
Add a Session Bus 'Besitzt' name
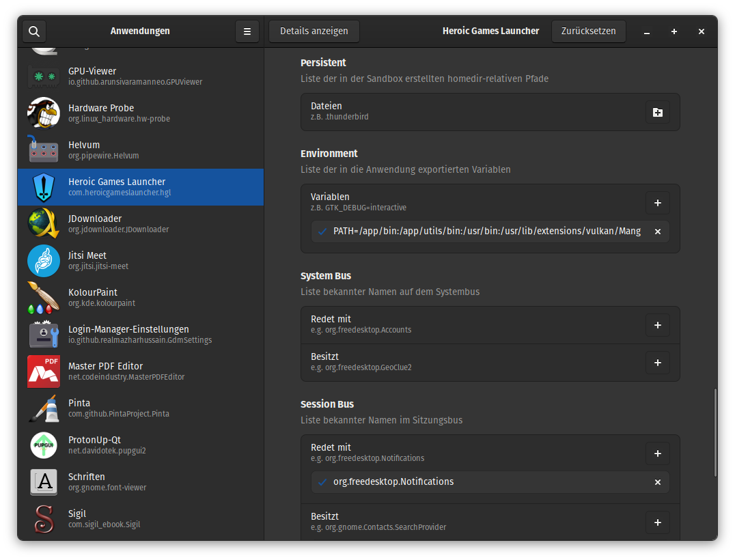[657, 522]
